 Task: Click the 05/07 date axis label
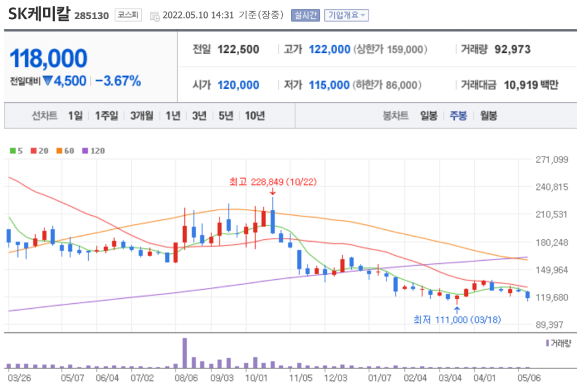click(x=73, y=378)
